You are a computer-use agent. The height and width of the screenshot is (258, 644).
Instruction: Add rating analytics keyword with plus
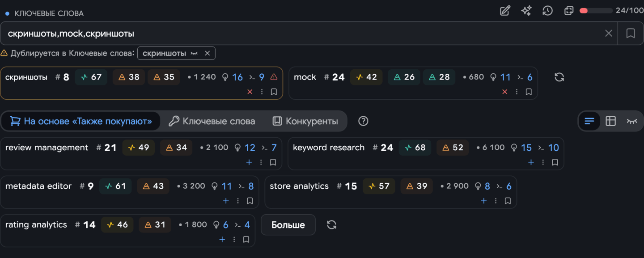(222, 239)
